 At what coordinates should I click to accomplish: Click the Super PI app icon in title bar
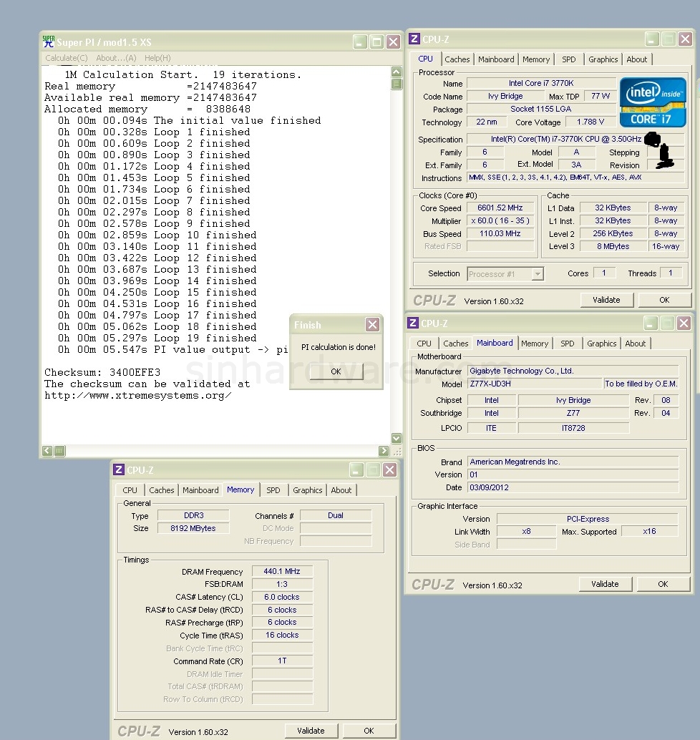tap(49, 42)
